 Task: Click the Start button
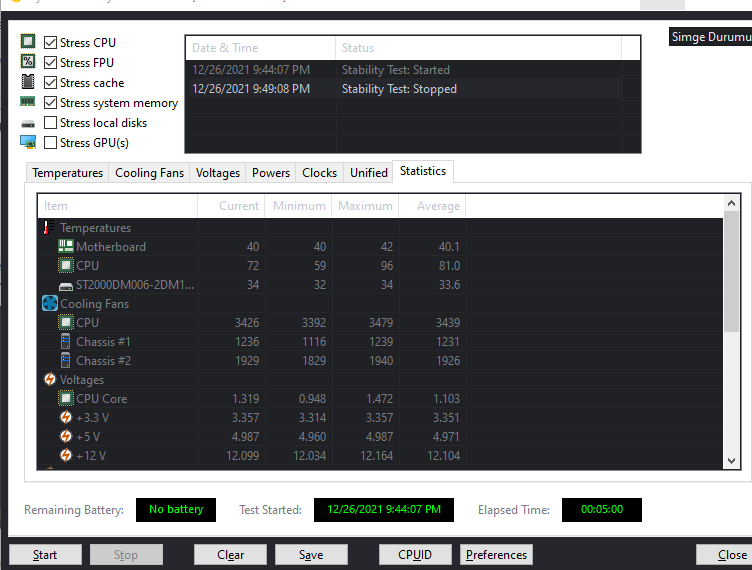coord(45,555)
